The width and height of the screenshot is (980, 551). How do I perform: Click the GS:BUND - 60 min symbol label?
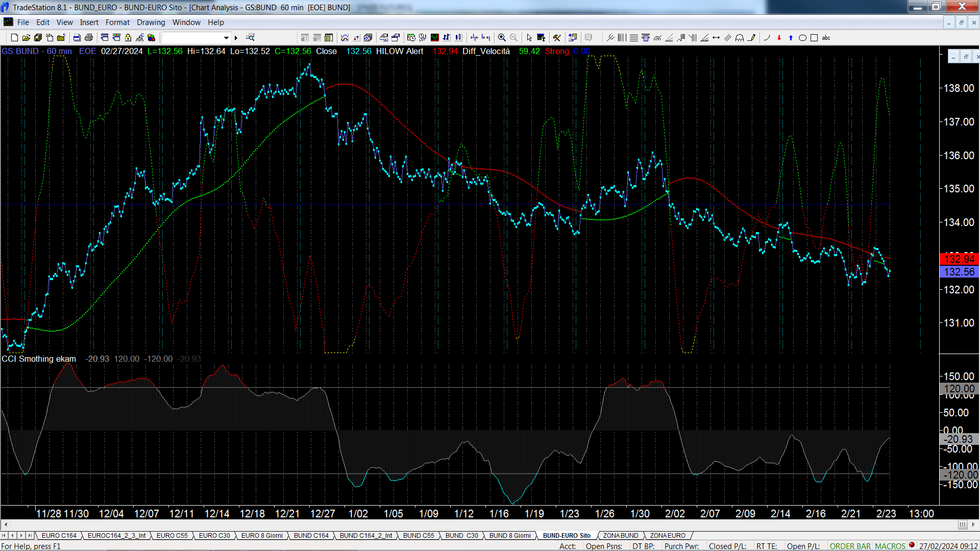pos(37,52)
